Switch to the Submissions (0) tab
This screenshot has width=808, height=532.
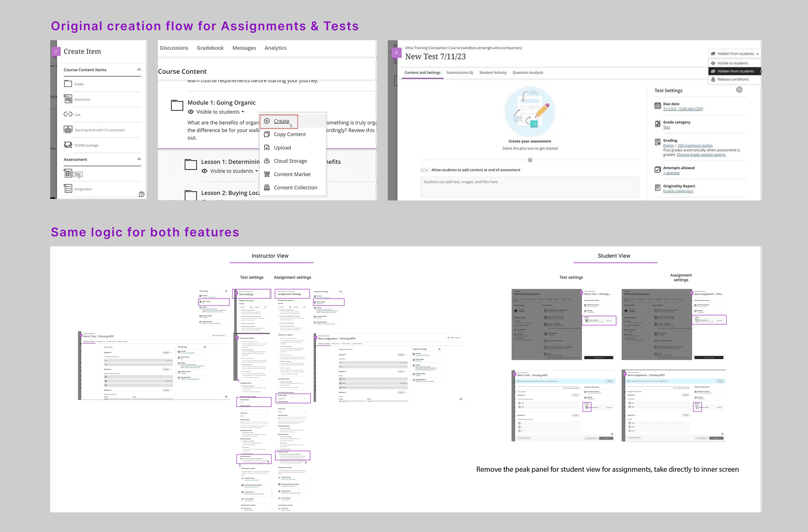coord(460,73)
